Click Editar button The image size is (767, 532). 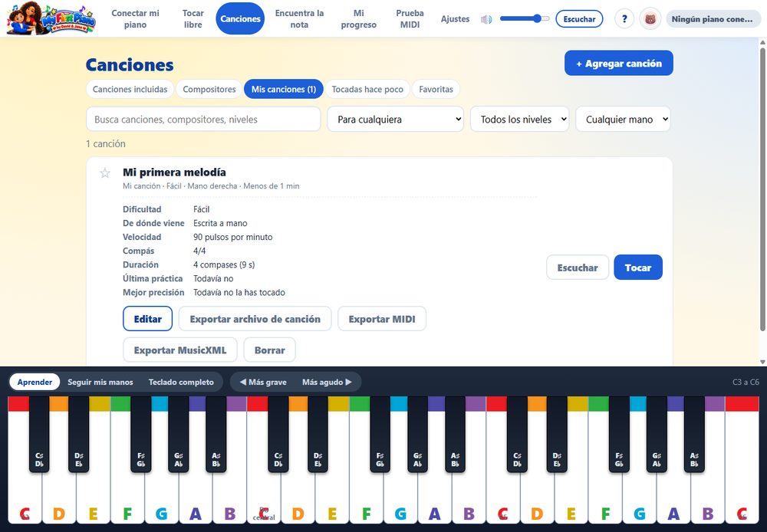pyautogui.click(x=148, y=319)
